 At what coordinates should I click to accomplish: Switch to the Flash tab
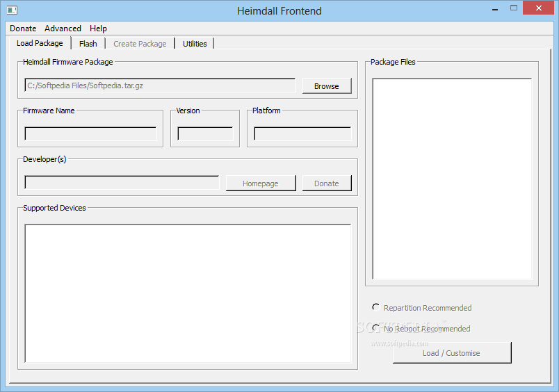point(88,44)
